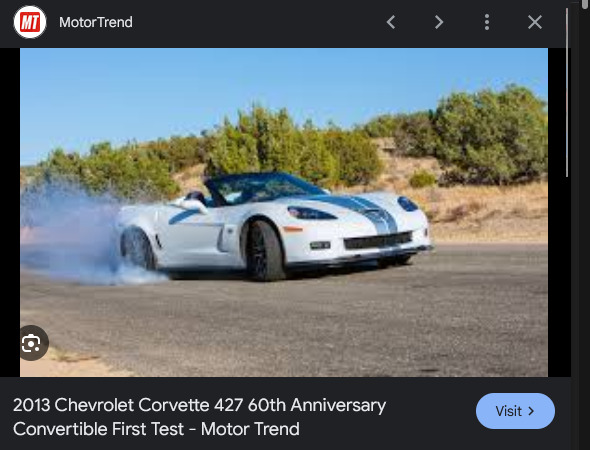This screenshot has width=590, height=450.
Task: Open the MotorTrend source name link
Action: click(x=96, y=22)
